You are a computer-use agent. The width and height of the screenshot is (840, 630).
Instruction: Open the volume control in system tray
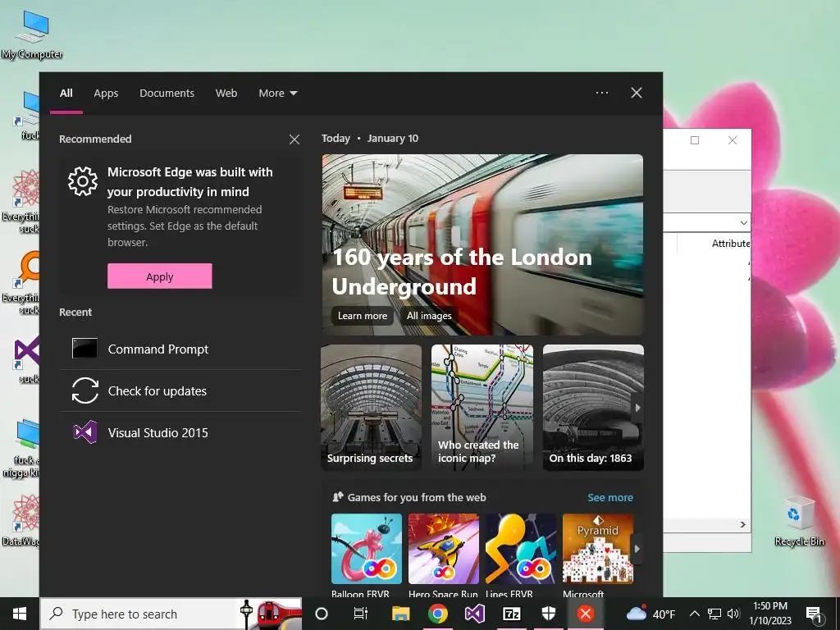click(733, 614)
